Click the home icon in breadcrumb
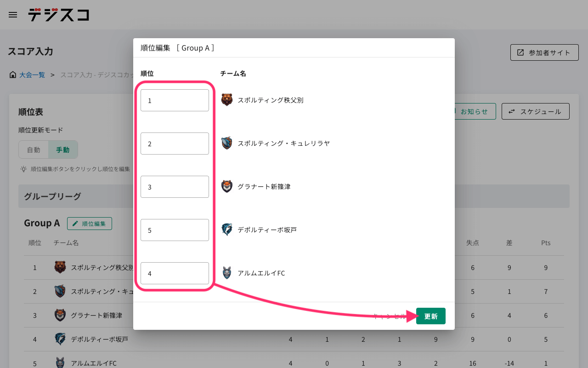Image resolution: width=588 pixels, height=368 pixels. 13,75
